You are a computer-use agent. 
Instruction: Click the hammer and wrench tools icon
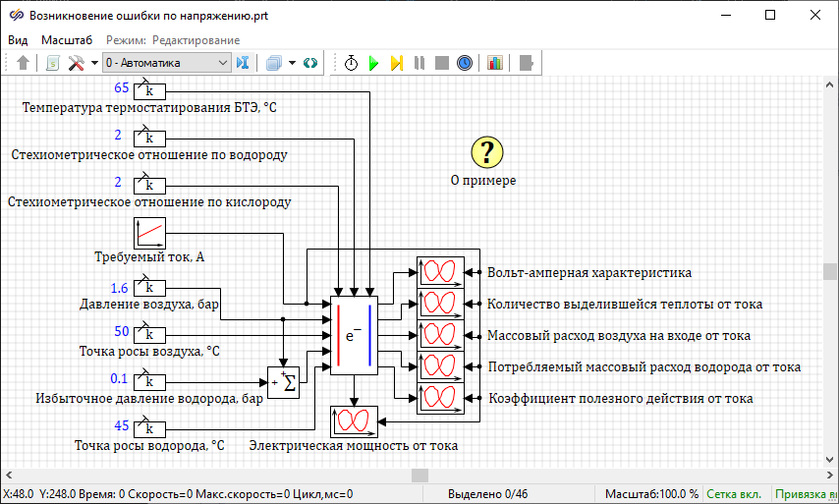77,63
